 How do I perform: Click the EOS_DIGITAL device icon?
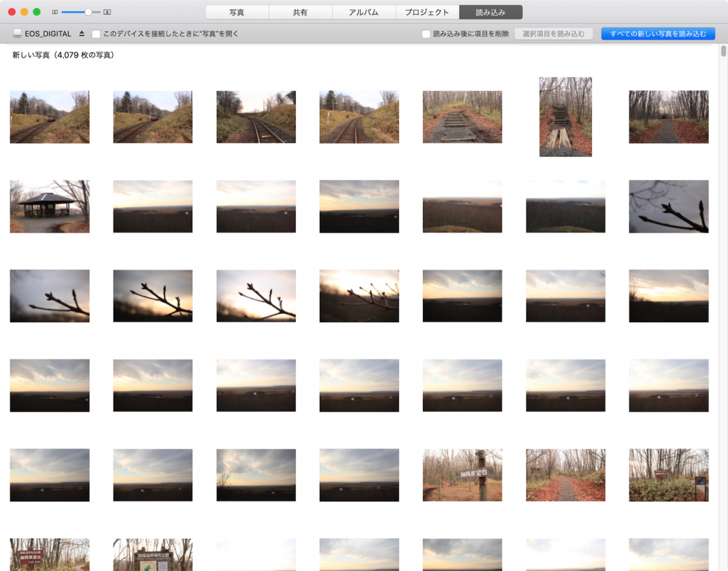16,33
